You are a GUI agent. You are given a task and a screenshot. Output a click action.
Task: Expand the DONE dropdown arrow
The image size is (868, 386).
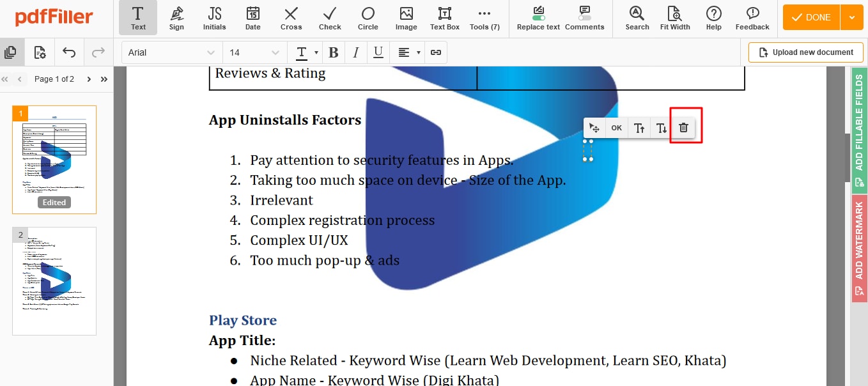coord(851,17)
